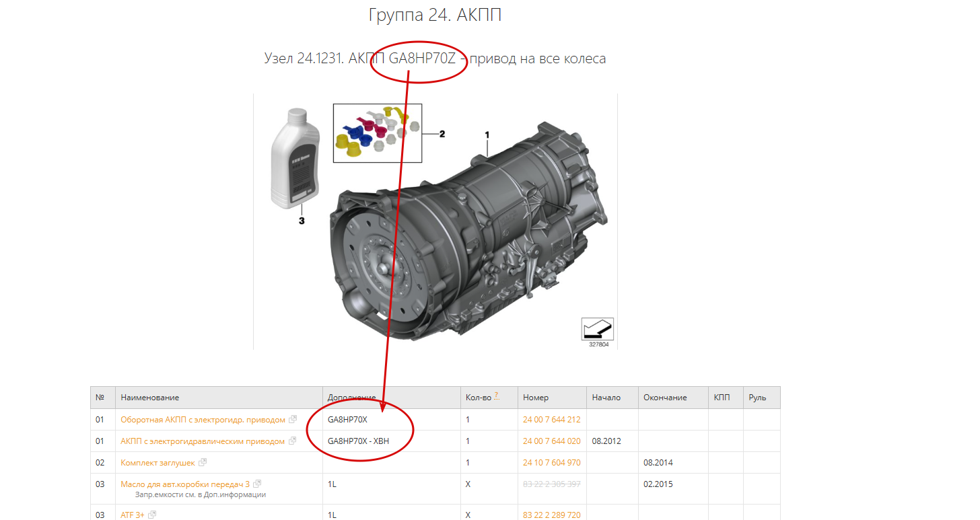This screenshot has height=520, width=980.
Task: Click the Узел 24.1231 subheading
Action: (x=435, y=59)
